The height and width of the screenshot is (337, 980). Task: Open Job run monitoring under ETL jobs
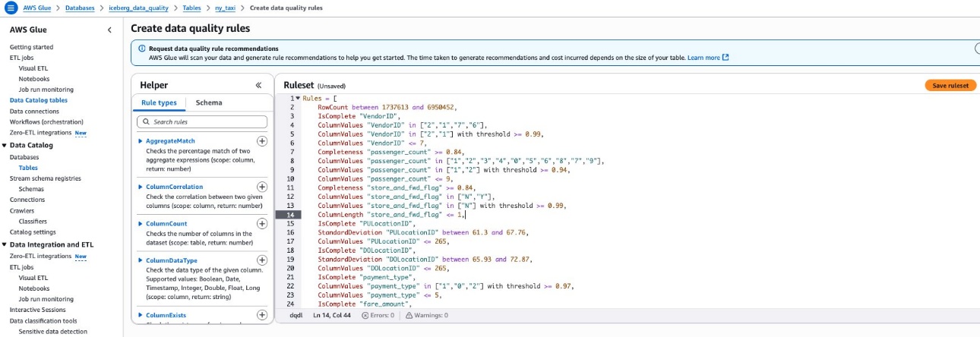(46, 90)
